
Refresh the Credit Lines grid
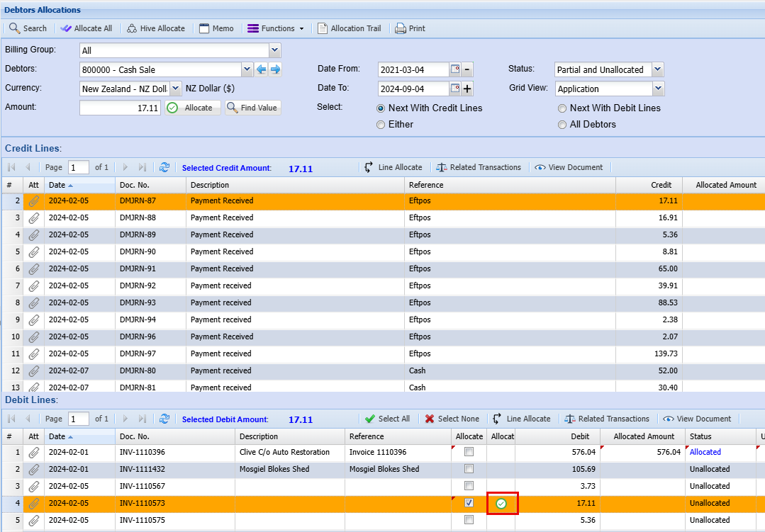point(164,168)
